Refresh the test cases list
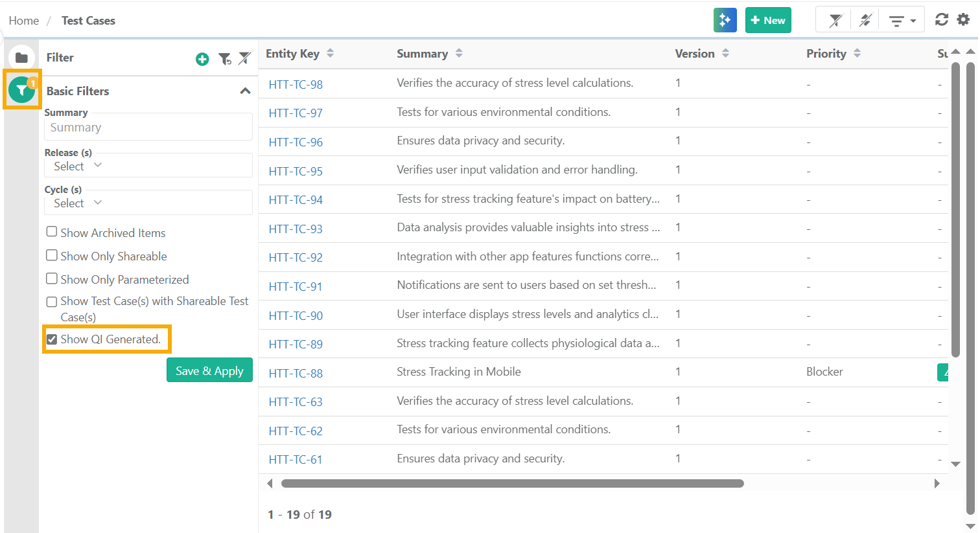Screen dimensions: 980x533 (942, 19)
